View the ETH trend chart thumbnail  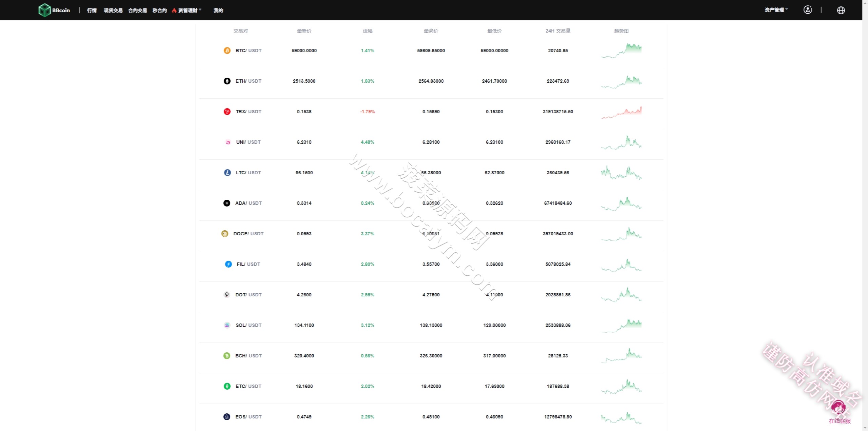pyautogui.click(x=621, y=82)
